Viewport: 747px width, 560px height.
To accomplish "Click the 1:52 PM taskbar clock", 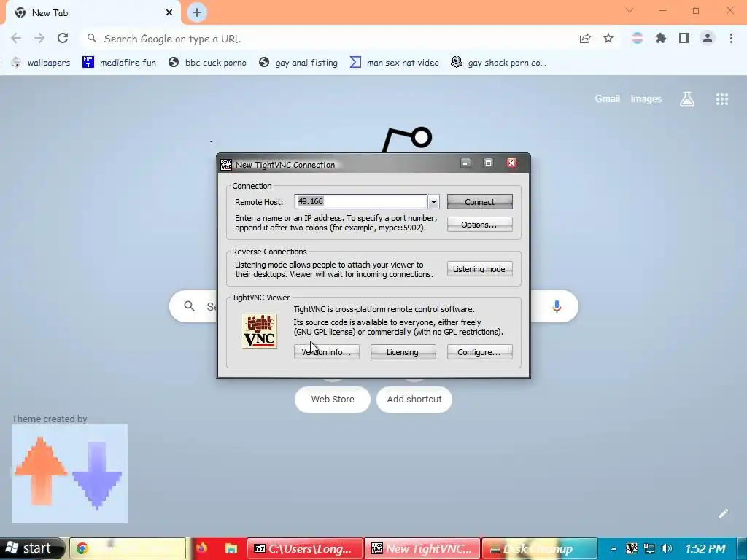I will click(705, 548).
